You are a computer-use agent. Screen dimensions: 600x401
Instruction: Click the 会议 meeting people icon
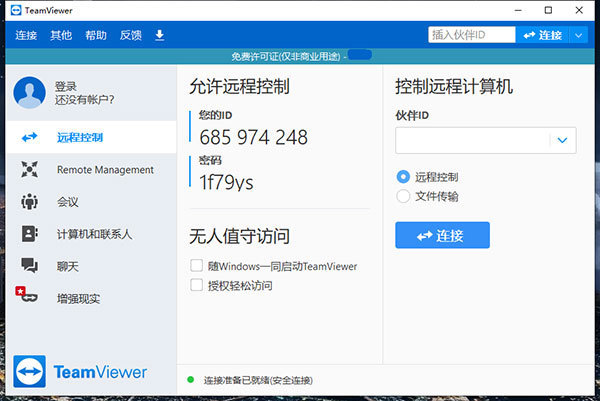(x=29, y=202)
